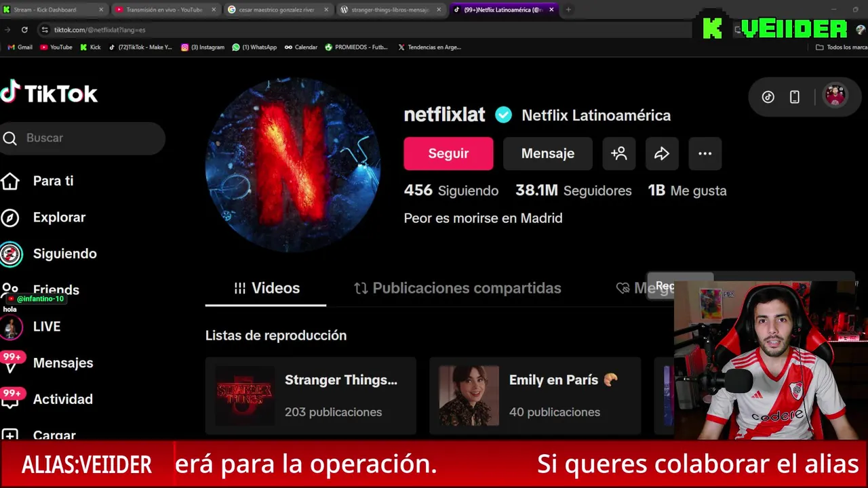Viewport: 868px width, 488px height.
Task: Open the Tendencias en Arge... bookmark
Action: (430, 47)
